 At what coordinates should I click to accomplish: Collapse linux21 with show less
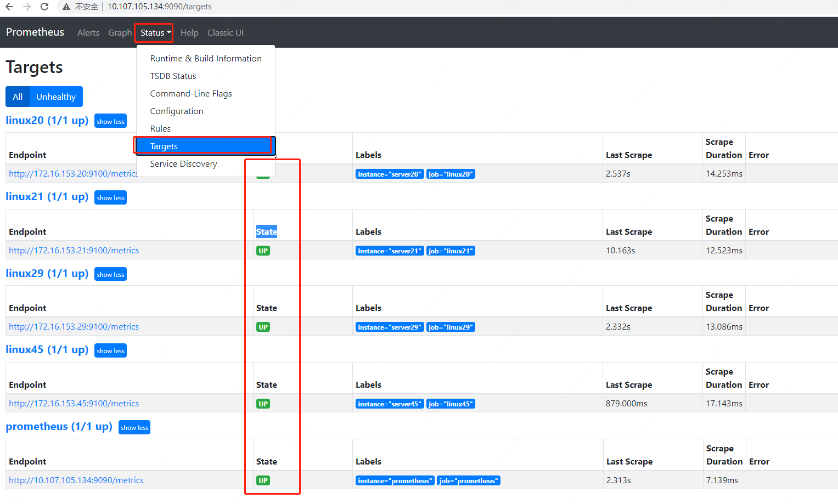click(110, 197)
